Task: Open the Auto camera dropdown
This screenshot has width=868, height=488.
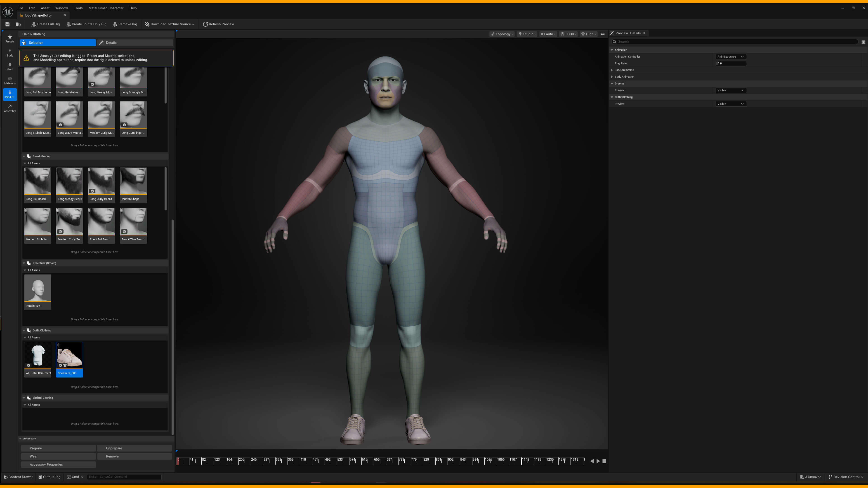Action: (x=548, y=34)
